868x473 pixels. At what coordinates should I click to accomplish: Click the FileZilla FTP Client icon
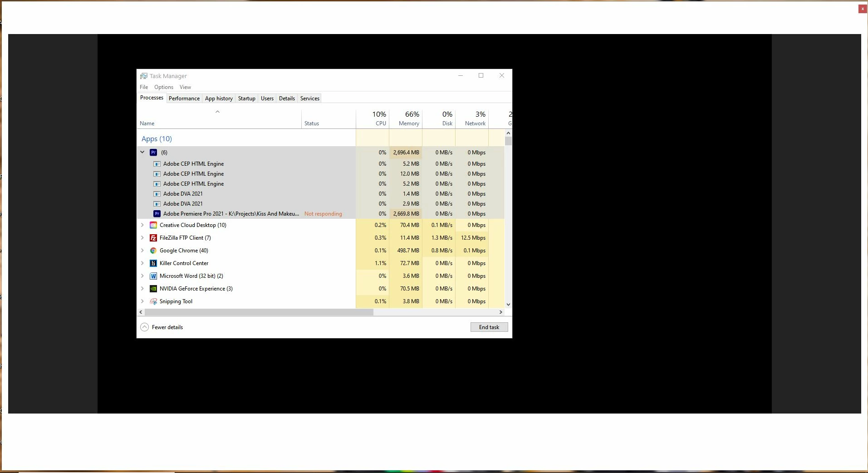point(153,238)
